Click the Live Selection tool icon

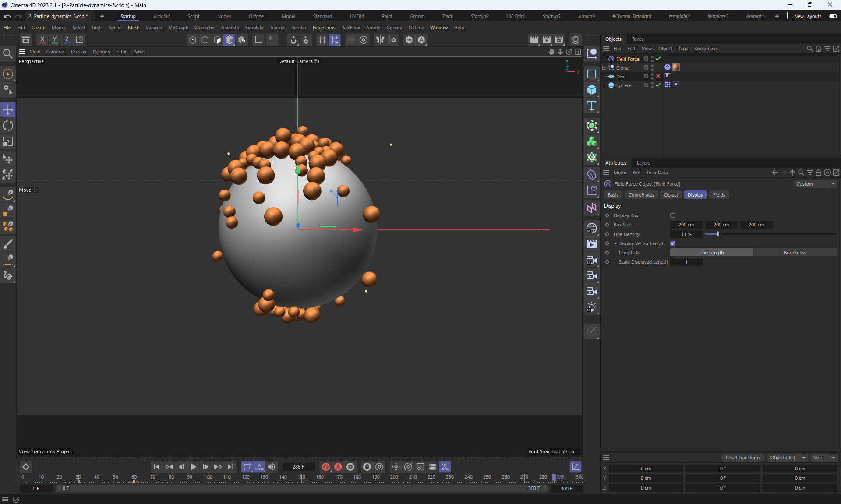8,74
